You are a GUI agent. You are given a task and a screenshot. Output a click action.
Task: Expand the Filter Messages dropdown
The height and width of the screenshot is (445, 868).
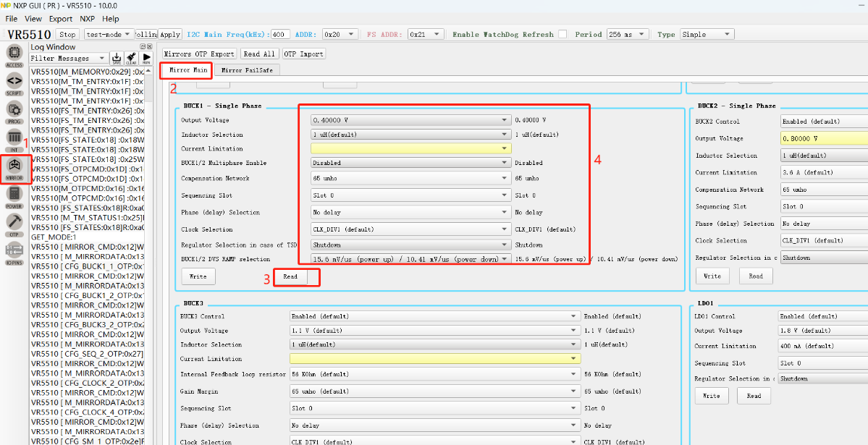[69, 58]
